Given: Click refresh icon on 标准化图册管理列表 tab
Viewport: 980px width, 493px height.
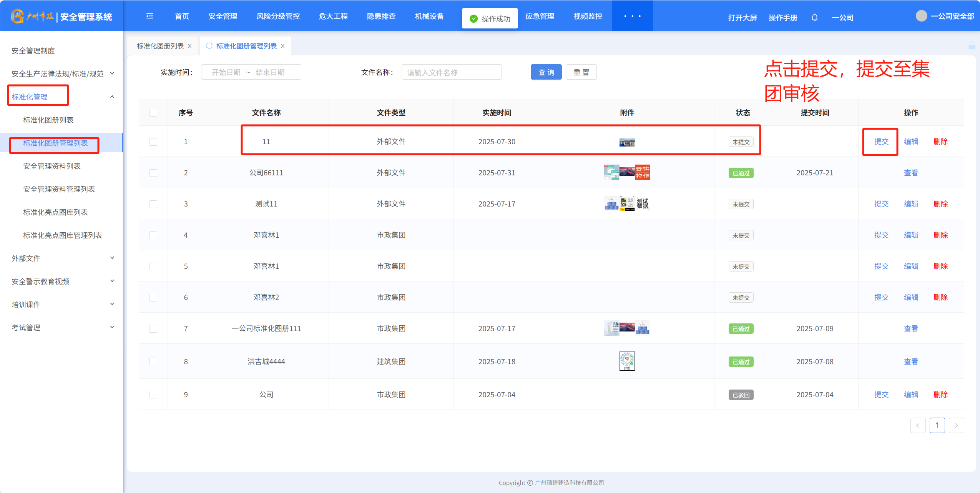Looking at the screenshot, I should (x=209, y=46).
